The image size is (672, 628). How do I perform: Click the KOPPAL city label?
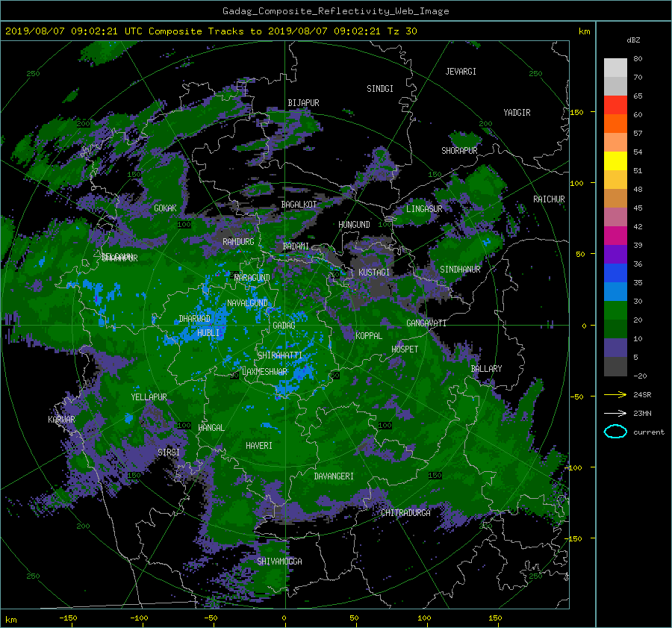[x=369, y=335]
